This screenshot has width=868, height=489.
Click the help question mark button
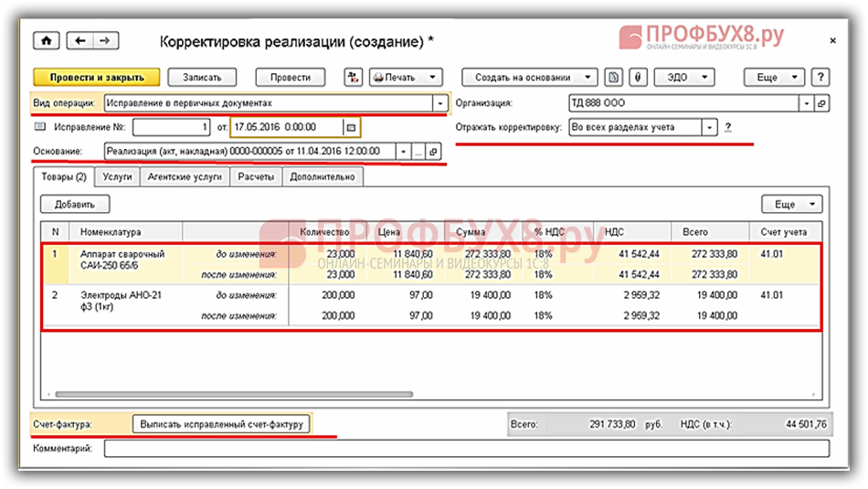tap(820, 78)
